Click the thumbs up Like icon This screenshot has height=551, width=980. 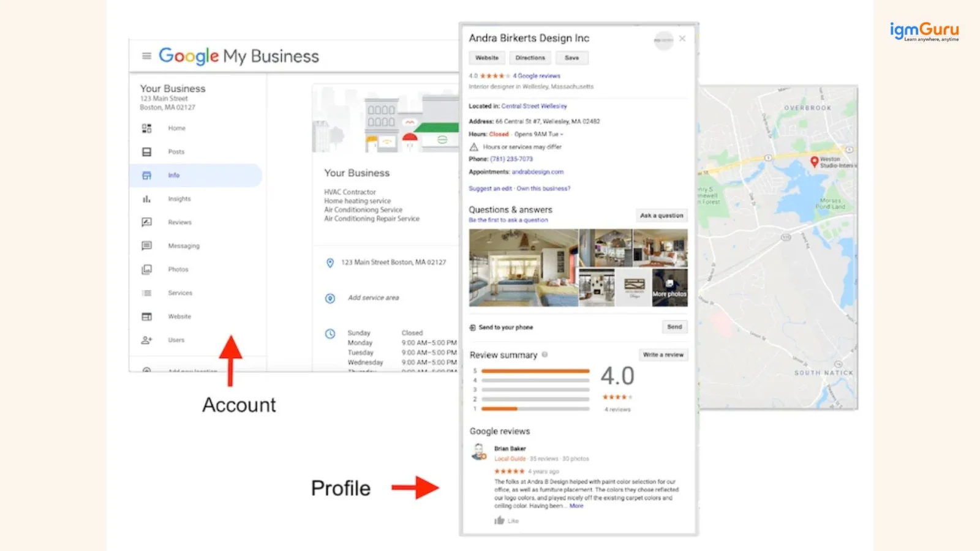(499, 520)
